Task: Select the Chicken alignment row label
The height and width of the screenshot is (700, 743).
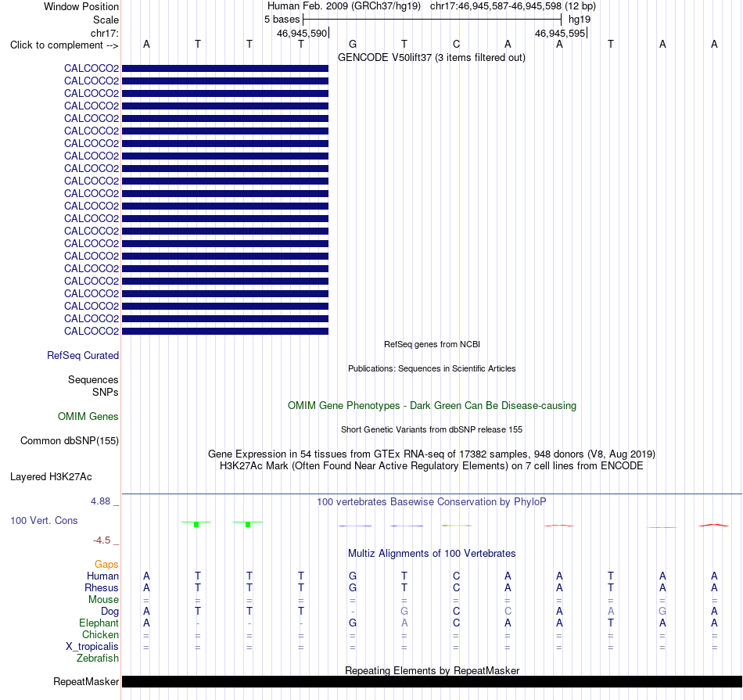Action: tap(100, 634)
